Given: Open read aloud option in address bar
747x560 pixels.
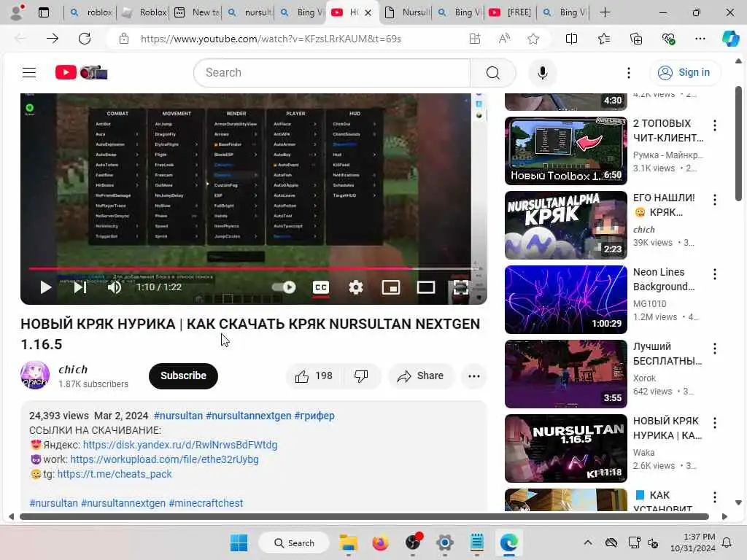Looking at the screenshot, I should (x=504, y=39).
